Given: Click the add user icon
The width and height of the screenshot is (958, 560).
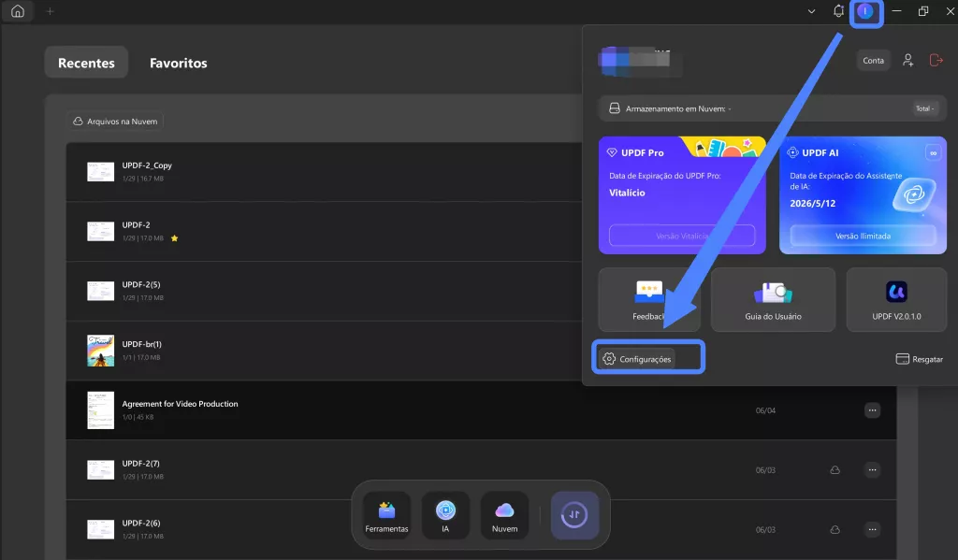Looking at the screenshot, I should coord(907,60).
